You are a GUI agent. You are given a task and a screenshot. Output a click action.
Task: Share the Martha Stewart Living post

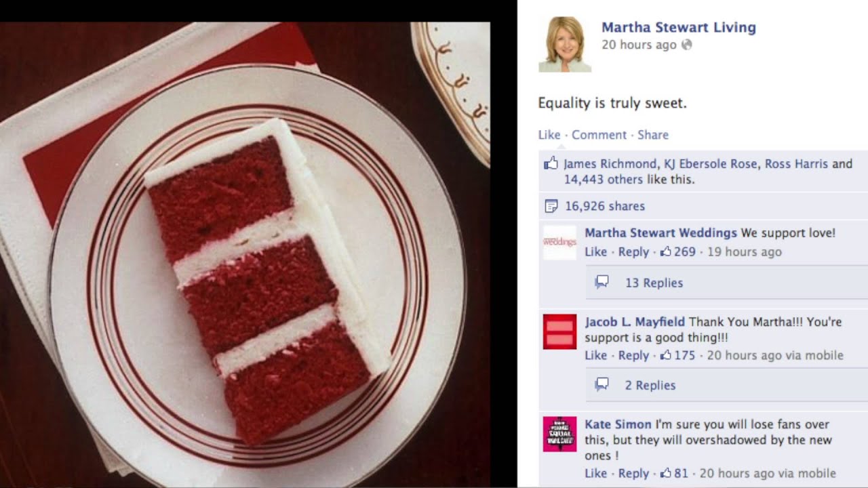point(653,135)
